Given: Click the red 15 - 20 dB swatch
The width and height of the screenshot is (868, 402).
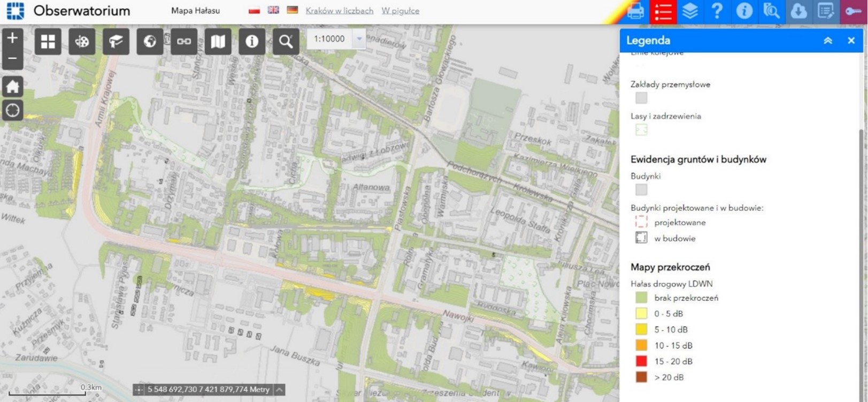Looking at the screenshot, I should [641, 361].
